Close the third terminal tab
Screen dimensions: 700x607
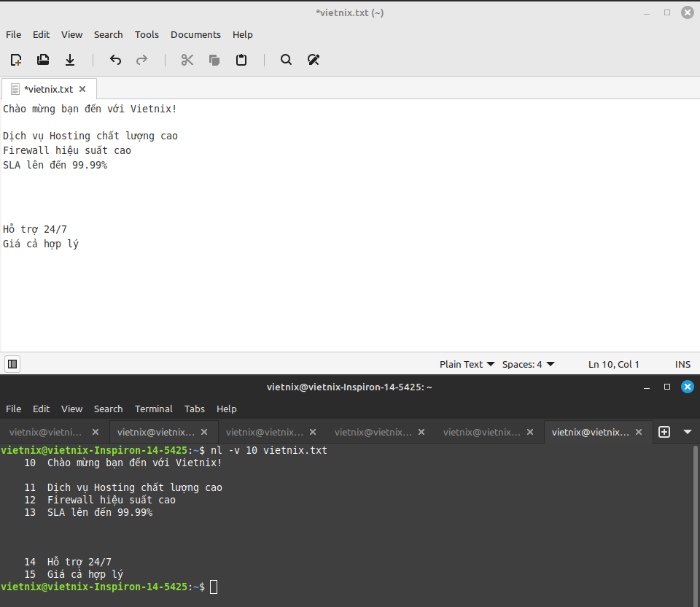313,432
